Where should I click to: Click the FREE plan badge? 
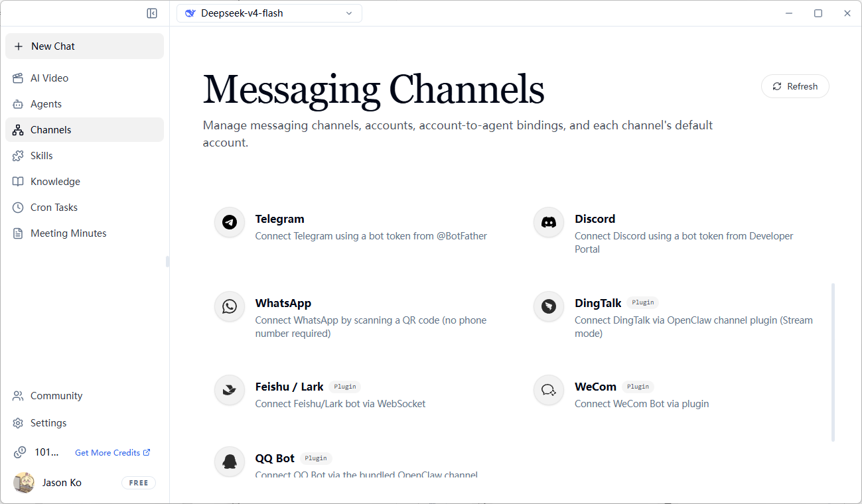click(x=139, y=483)
